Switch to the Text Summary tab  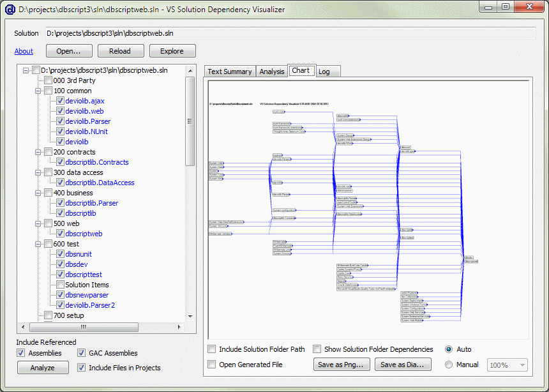230,72
